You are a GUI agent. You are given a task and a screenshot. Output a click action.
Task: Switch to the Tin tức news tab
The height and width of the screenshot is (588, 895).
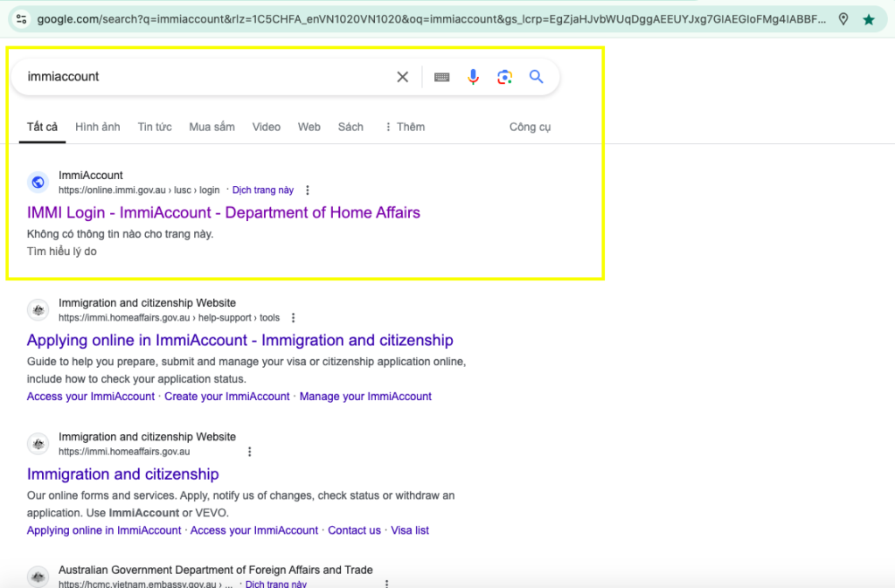coord(155,127)
